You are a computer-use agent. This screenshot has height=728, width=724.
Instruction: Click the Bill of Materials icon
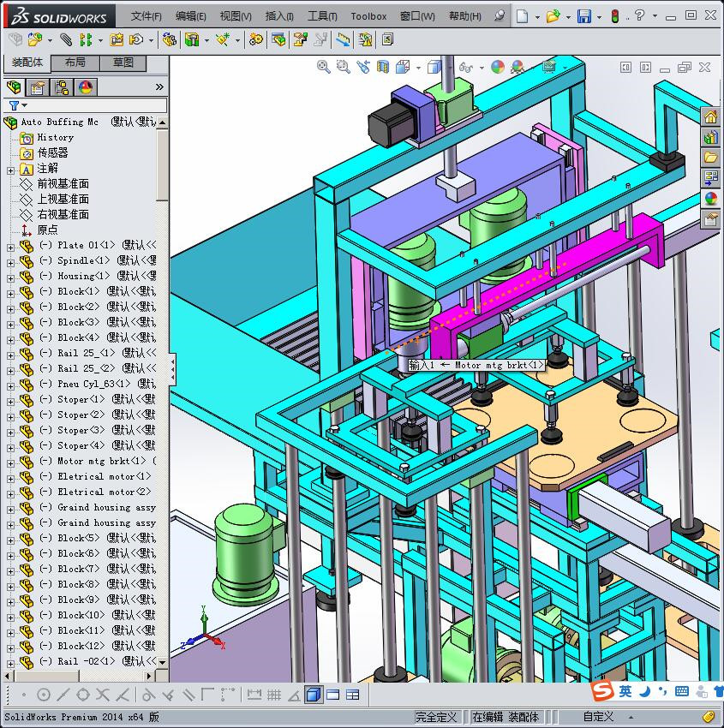pyautogui.click(x=279, y=40)
